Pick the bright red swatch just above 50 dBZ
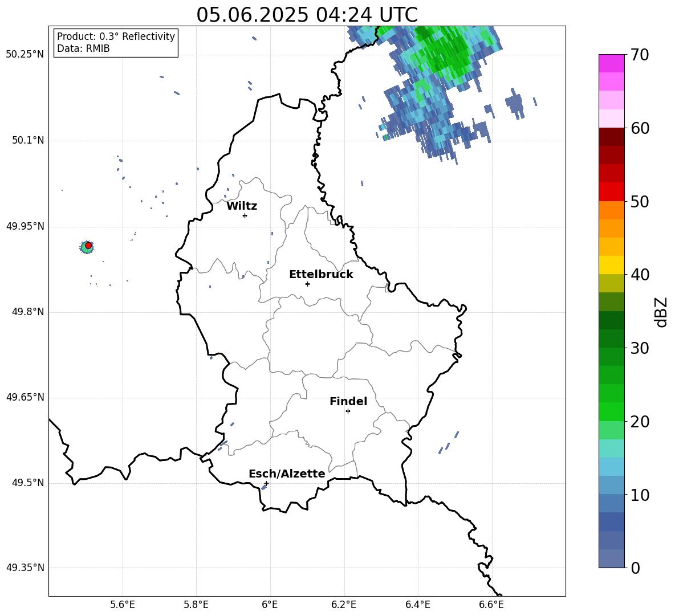The width and height of the screenshot is (675, 616). 611,192
